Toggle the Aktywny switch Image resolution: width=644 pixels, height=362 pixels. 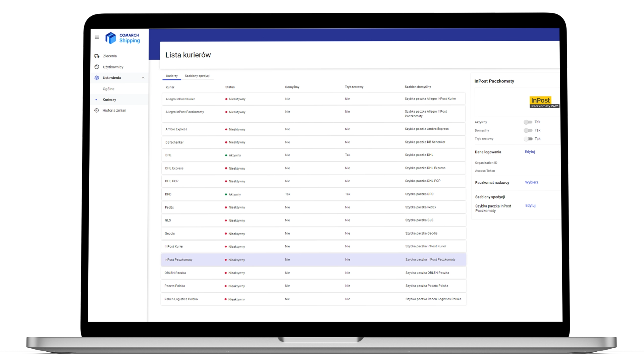528,122
